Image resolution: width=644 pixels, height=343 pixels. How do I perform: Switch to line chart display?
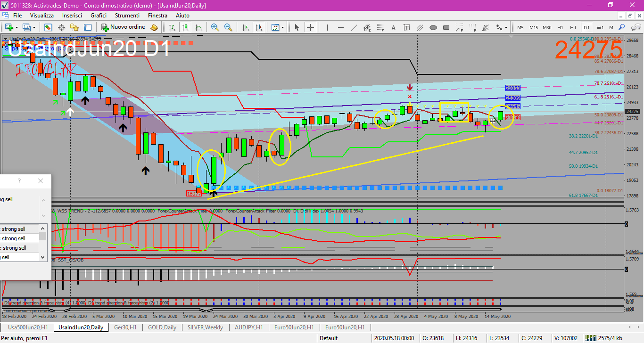(x=198, y=27)
